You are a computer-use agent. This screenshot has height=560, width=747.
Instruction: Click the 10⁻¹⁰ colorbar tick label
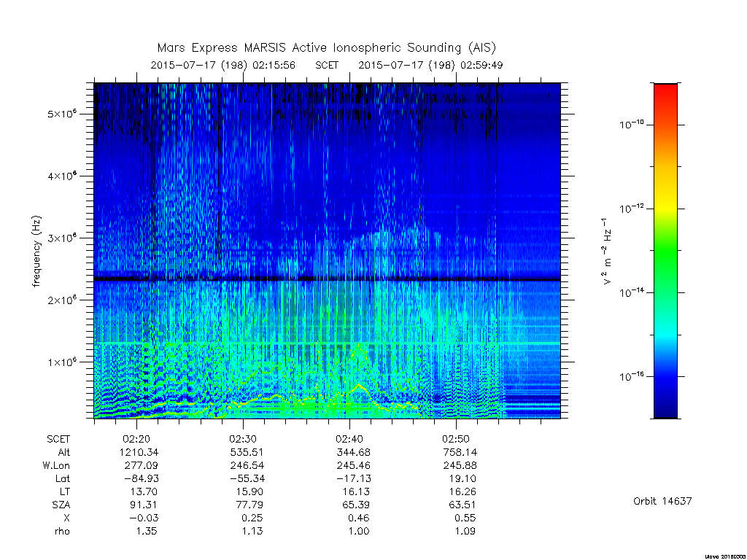pos(632,124)
